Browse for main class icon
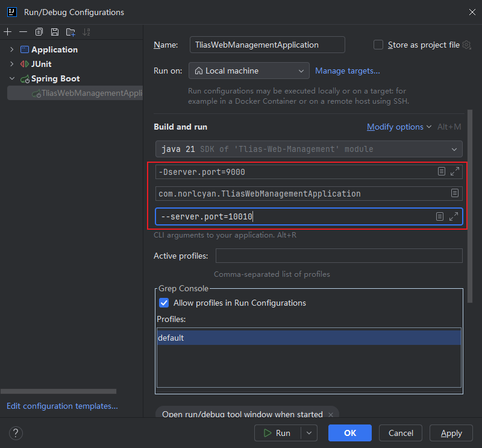482x448 pixels. point(455,193)
